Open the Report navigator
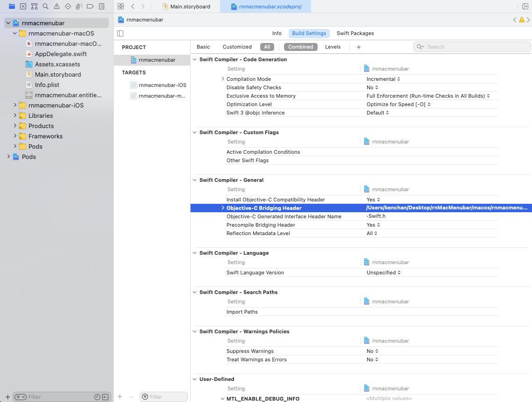Screen dimensions: 532x402 tap(101, 7)
